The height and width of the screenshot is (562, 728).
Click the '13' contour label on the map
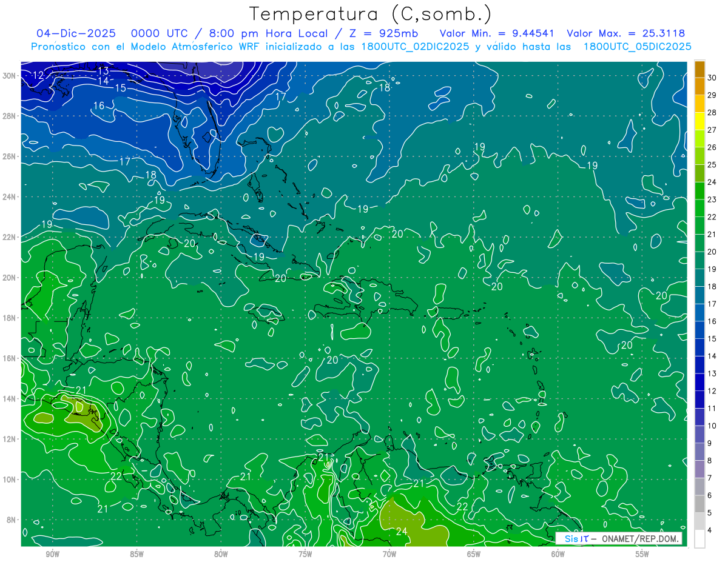103,70
